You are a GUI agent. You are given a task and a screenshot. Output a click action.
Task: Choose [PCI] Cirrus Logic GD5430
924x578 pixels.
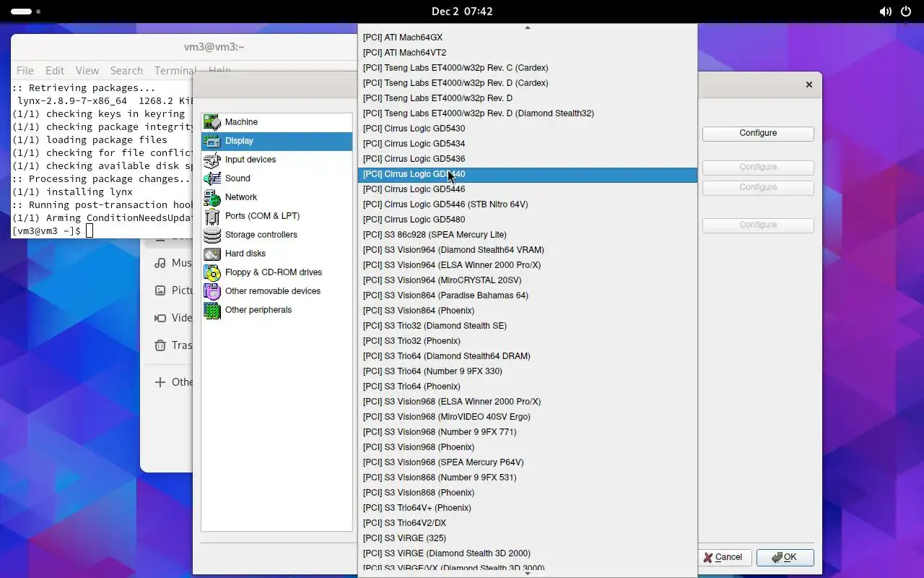(x=528, y=129)
